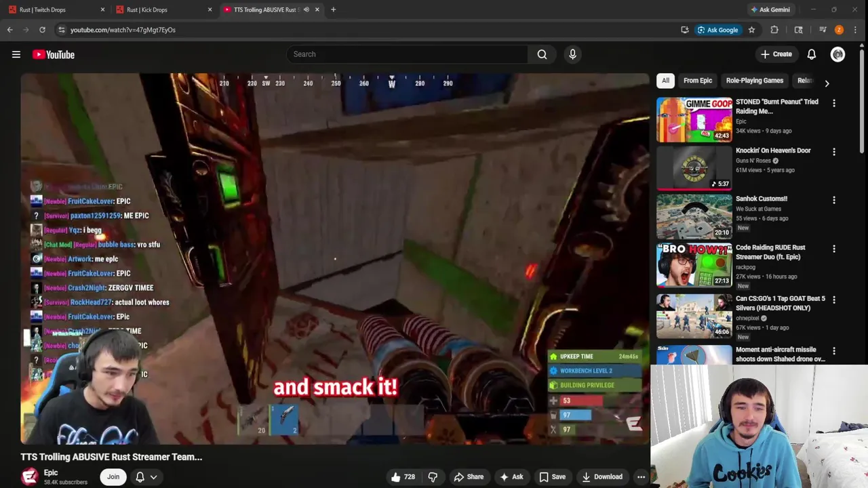Open the browser extensions puzzle icon
The image size is (868, 488).
tap(774, 30)
